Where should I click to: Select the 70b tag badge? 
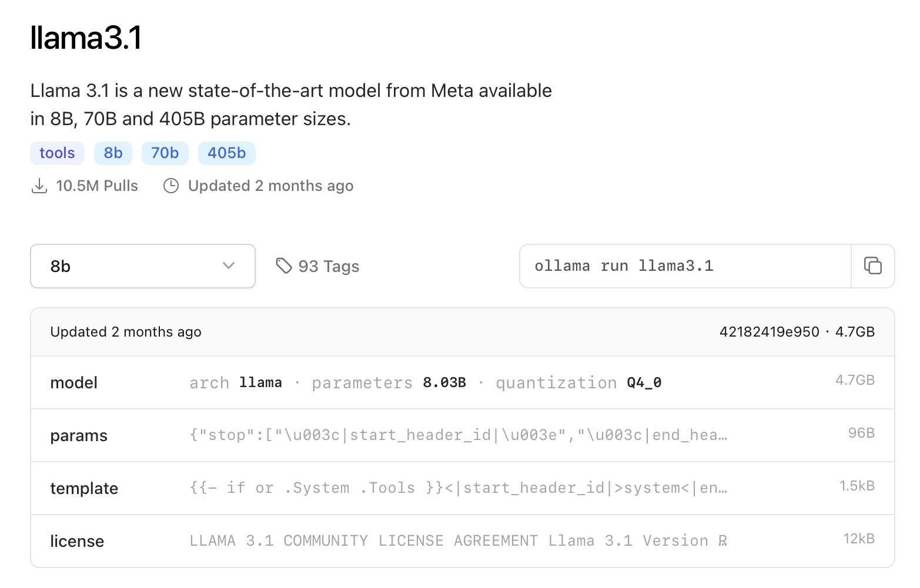pos(165,153)
